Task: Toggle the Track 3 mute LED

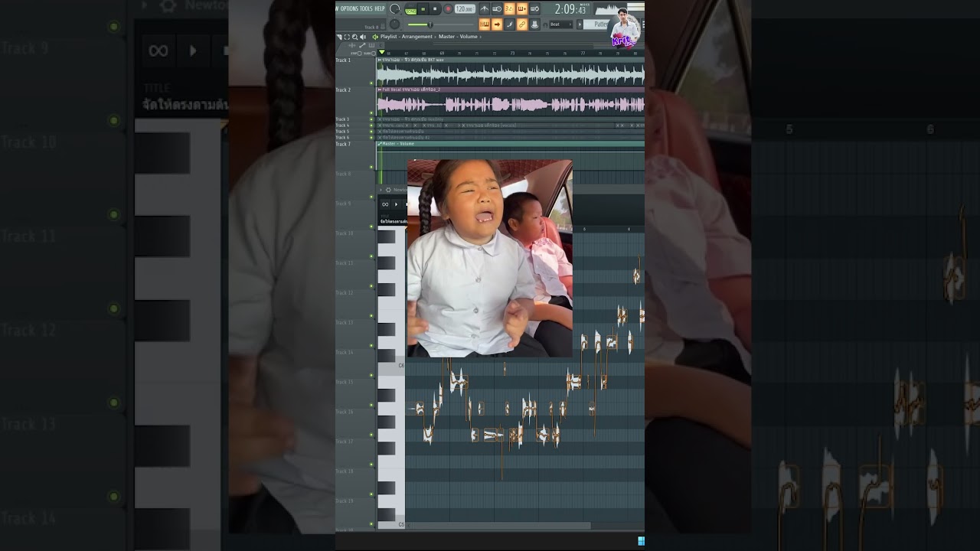Action: [371, 119]
